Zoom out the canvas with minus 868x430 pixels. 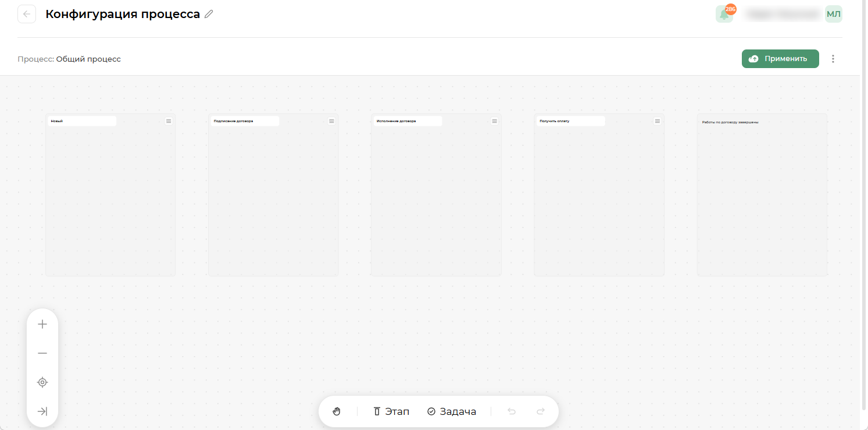42,353
